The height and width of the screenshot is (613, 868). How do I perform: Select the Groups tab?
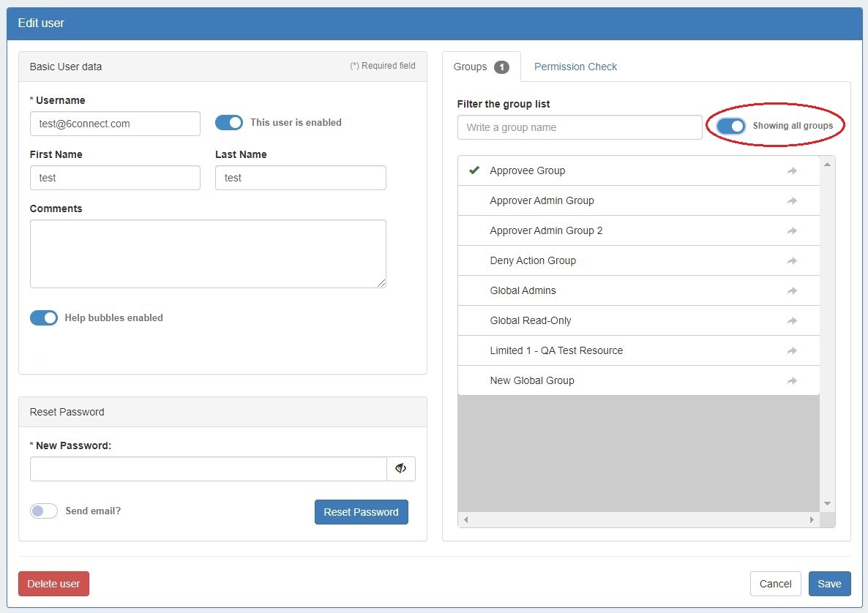[x=480, y=67]
